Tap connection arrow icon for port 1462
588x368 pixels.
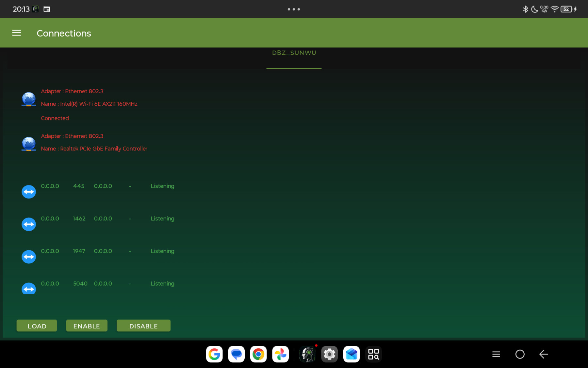(29, 224)
